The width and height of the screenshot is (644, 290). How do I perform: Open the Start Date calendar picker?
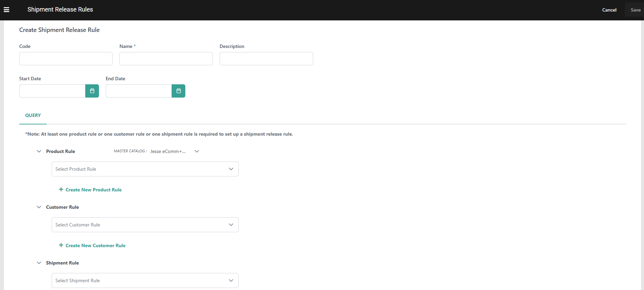92,91
